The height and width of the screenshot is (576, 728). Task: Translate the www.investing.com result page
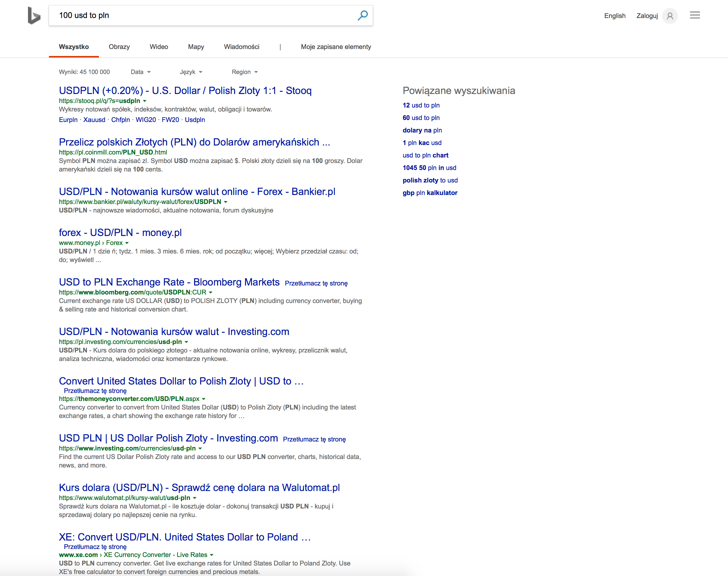tap(315, 439)
